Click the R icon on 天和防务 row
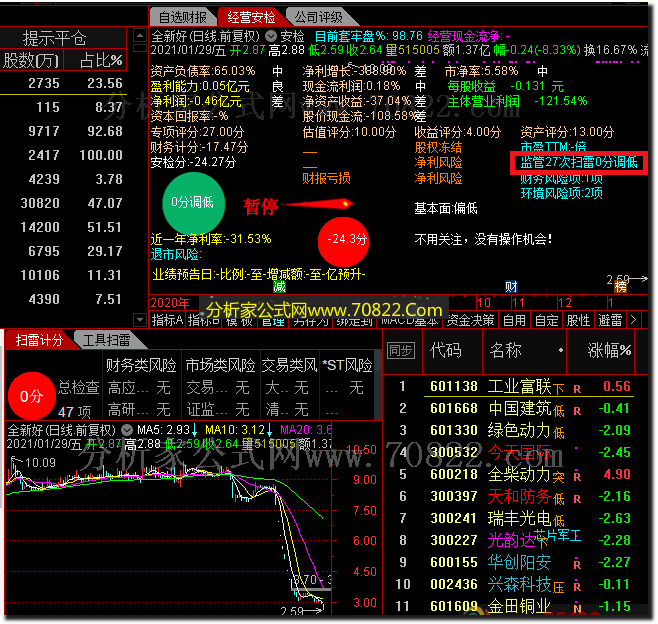The width and height of the screenshot is (658, 624). coord(577,499)
